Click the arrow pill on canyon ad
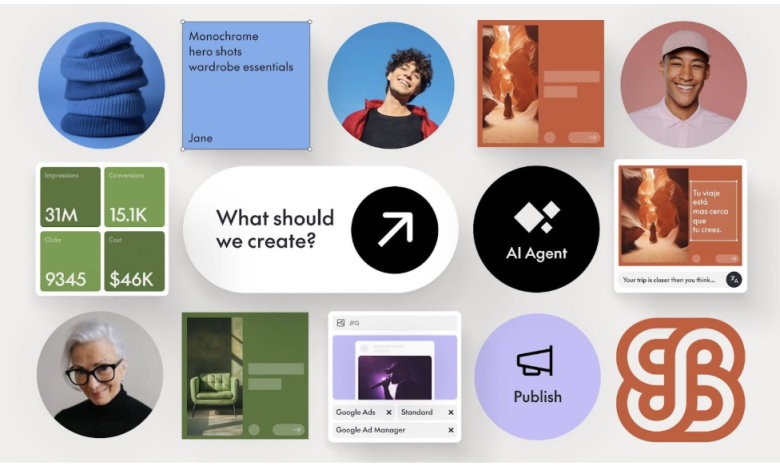This screenshot has width=780, height=470. pyautogui.click(x=584, y=137)
